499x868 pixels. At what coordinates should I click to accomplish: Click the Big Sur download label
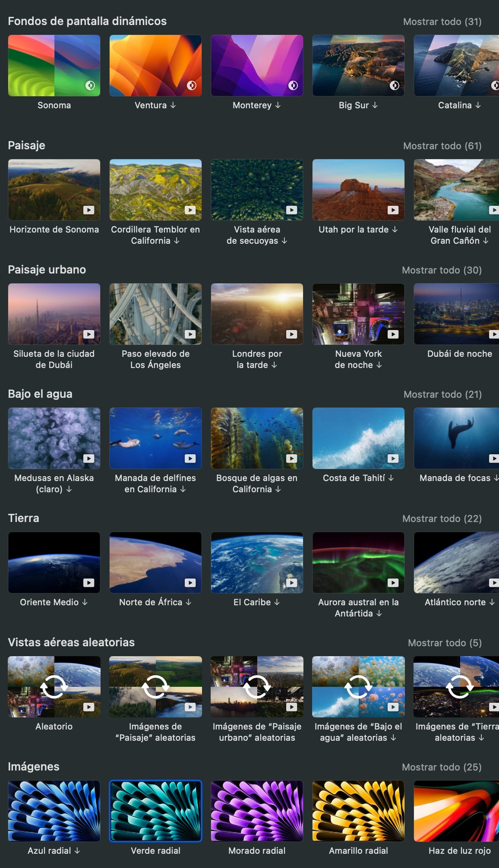[358, 105]
